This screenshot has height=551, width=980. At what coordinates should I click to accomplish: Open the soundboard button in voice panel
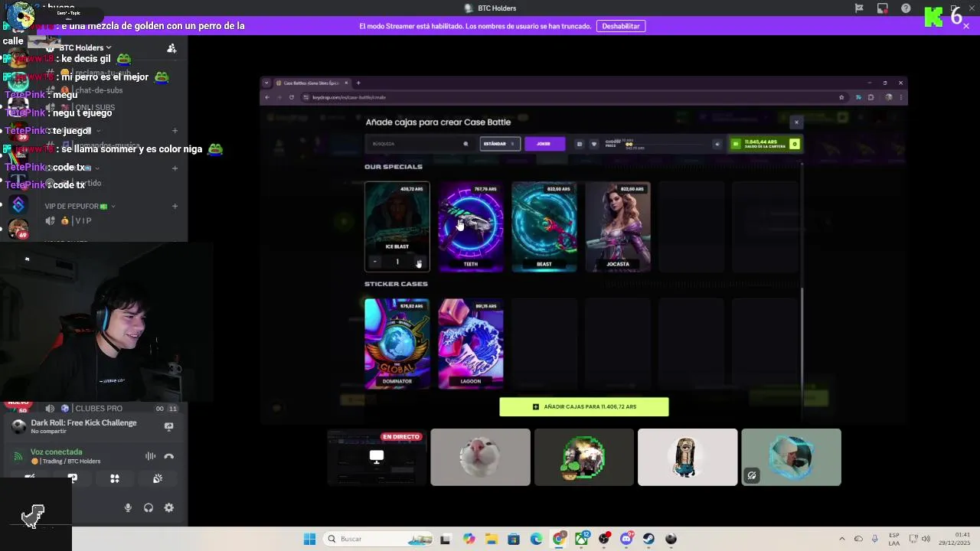tap(157, 479)
